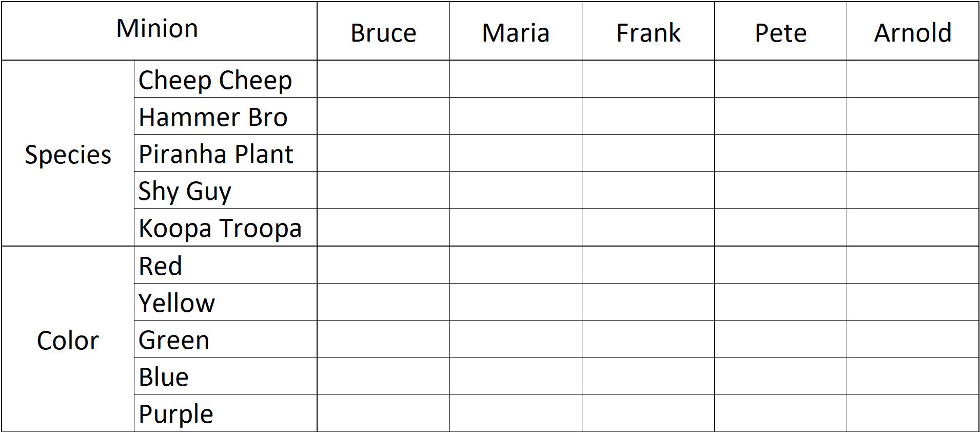Image resolution: width=980 pixels, height=432 pixels.
Task: Select Maria's Cheep Cheep cell
Action: [516, 79]
